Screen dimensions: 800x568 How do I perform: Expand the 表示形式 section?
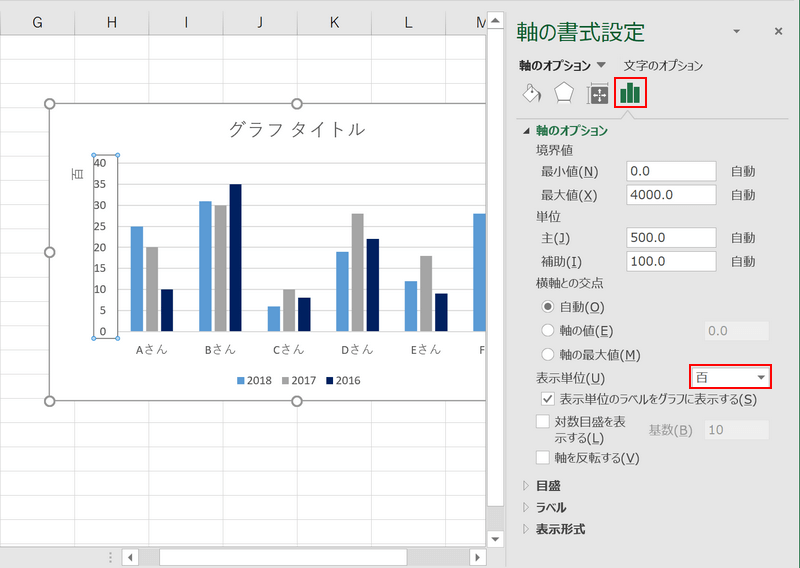click(x=526, y=529)
